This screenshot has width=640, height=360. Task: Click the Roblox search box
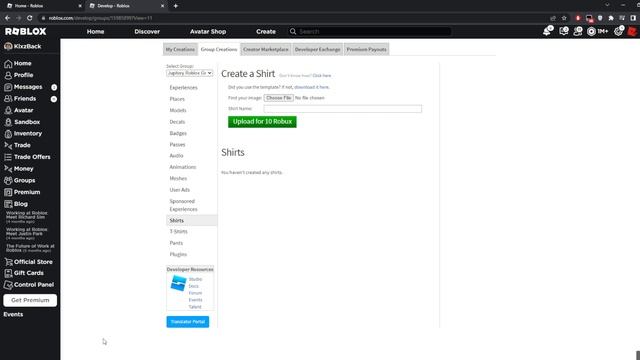pos(370,31)
